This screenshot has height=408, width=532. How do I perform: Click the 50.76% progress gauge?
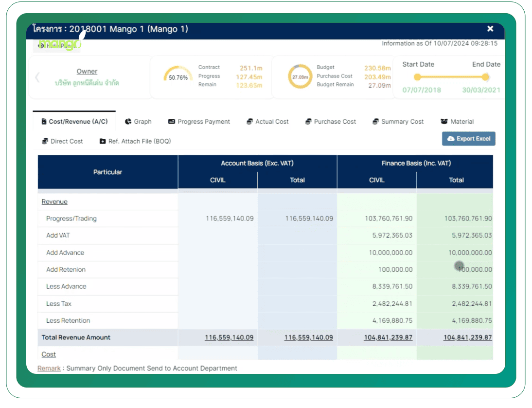(178, 77)
